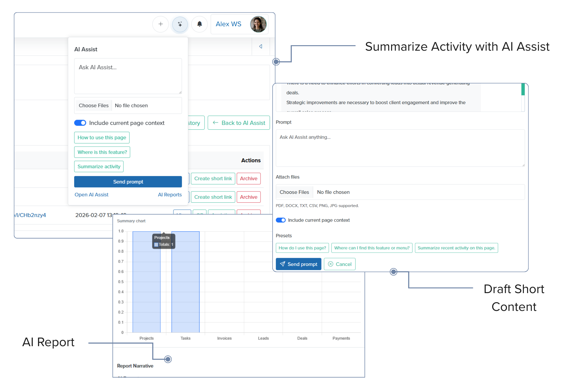
Task: Click the How to use this page preset
Action: click(x=102, y=138)
